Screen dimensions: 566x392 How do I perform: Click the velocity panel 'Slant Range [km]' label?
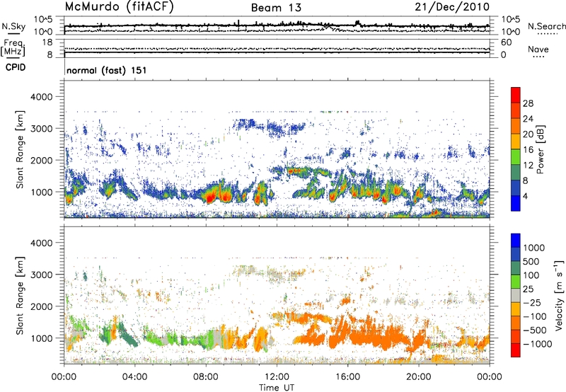(20, 295)
